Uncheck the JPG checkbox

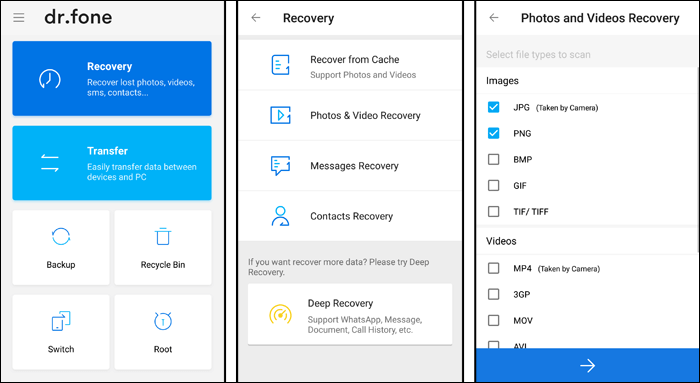coord(493,107)
